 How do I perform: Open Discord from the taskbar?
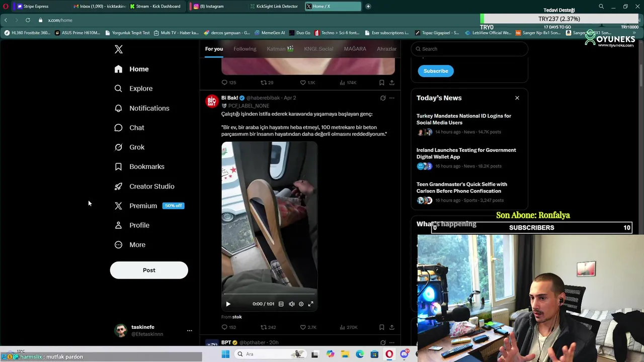[x=404, y=354]
